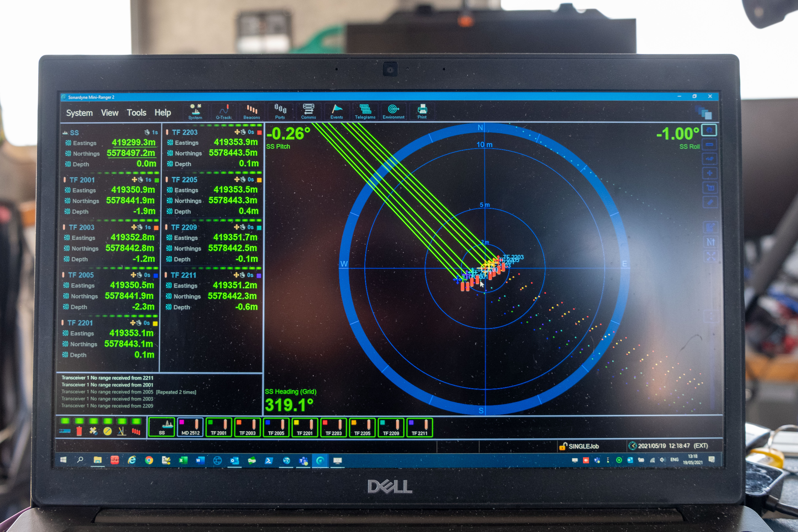Select the TF 2003 beacon button

click(x=248, y=427)
